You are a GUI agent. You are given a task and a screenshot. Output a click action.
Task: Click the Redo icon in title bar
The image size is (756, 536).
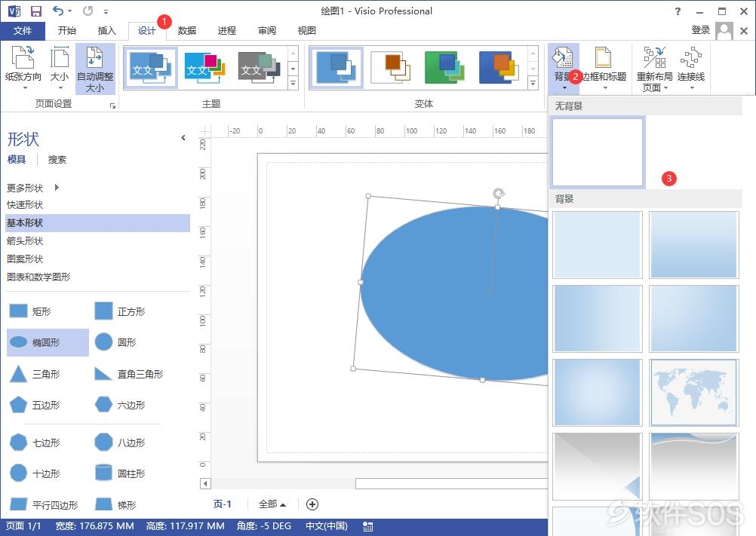(88, 11)
